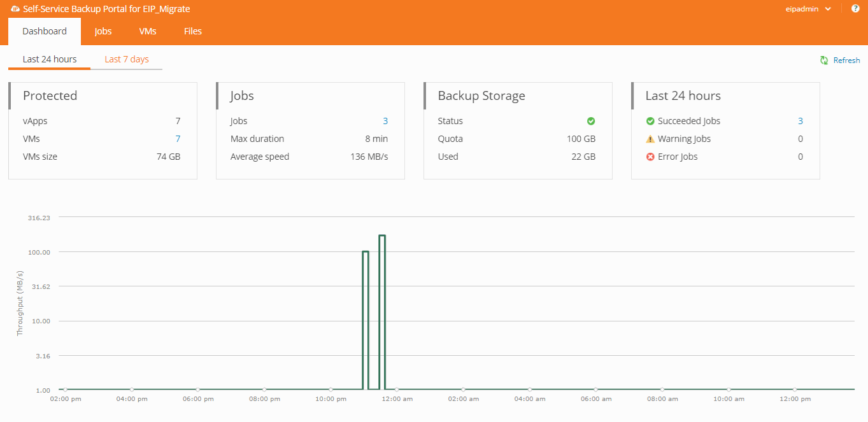The height and width of the screenshot is (422, 868).
Task: Click the green Backup Storage status checkmark
Action: (x=591, y=121)
